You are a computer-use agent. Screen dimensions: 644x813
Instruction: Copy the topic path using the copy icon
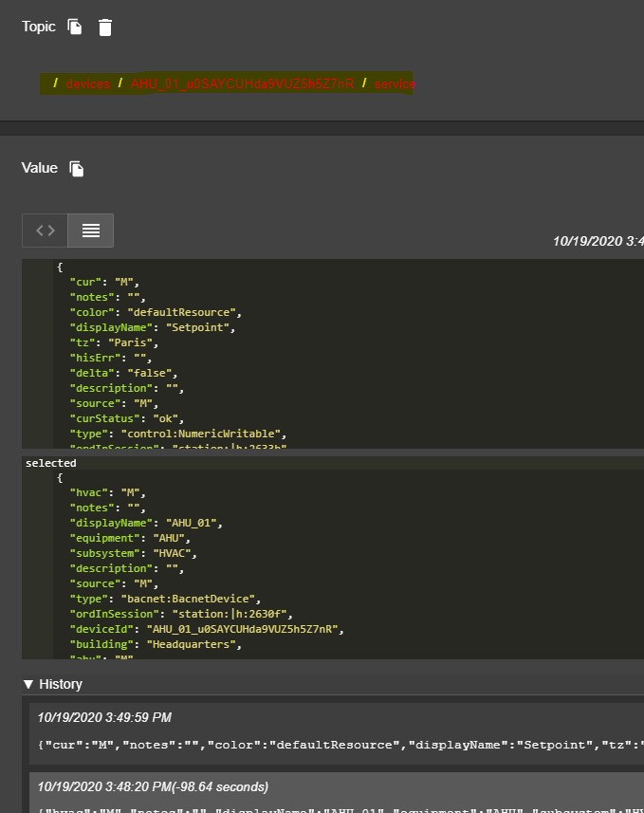pyautogui.click(x=74, y=28)
